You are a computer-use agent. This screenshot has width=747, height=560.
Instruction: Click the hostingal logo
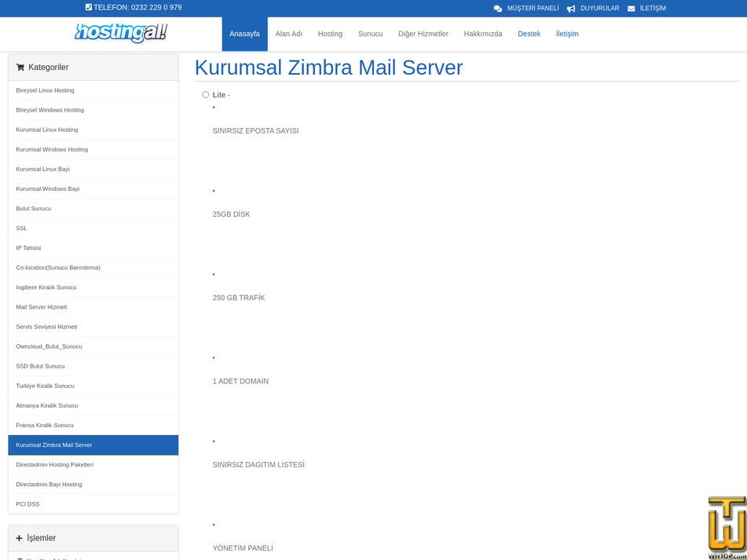point(121,33)
